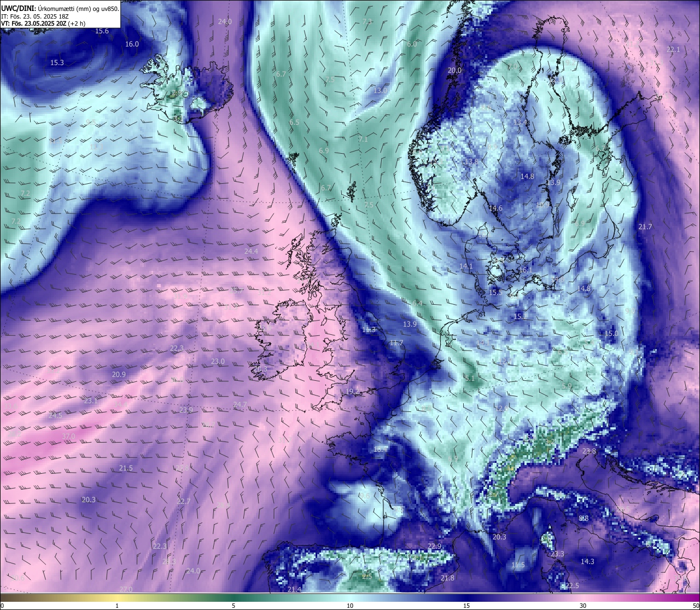This screenshot has width=700, height=610.
Task: Select the 11.7 value label
Action: point(396,343)
